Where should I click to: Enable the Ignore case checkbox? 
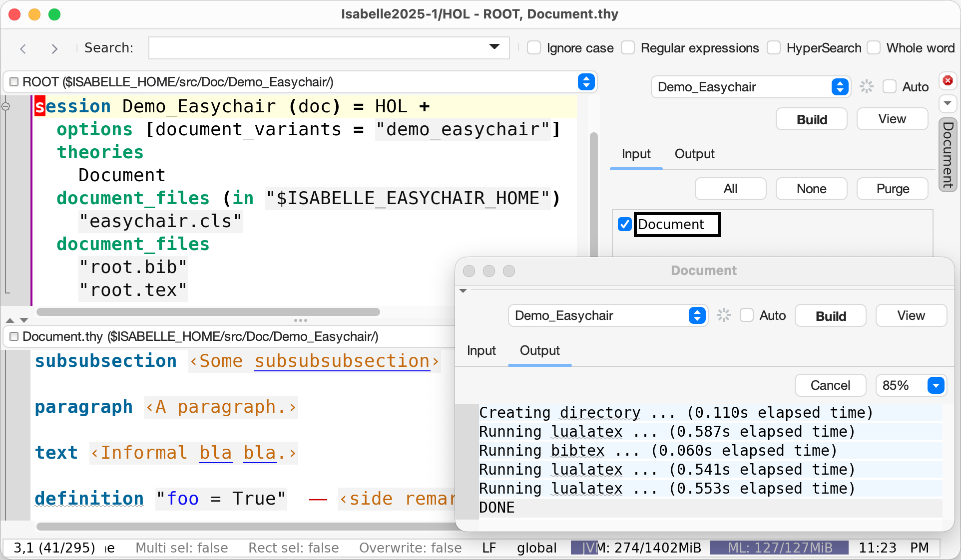click(x=534, y=48)
